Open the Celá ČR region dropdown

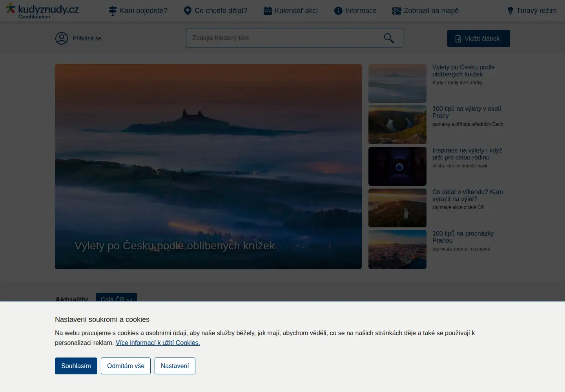[116, 298]
